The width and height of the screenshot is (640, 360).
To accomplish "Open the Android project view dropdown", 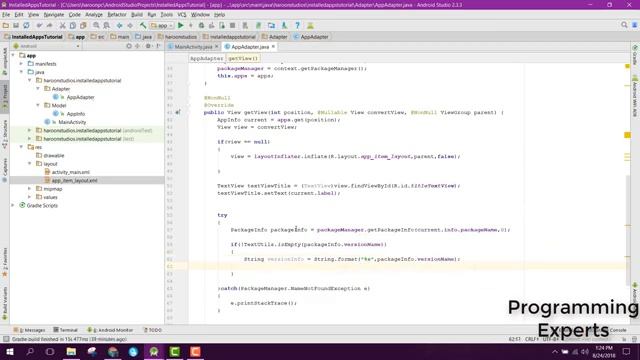I will [47, 46].
